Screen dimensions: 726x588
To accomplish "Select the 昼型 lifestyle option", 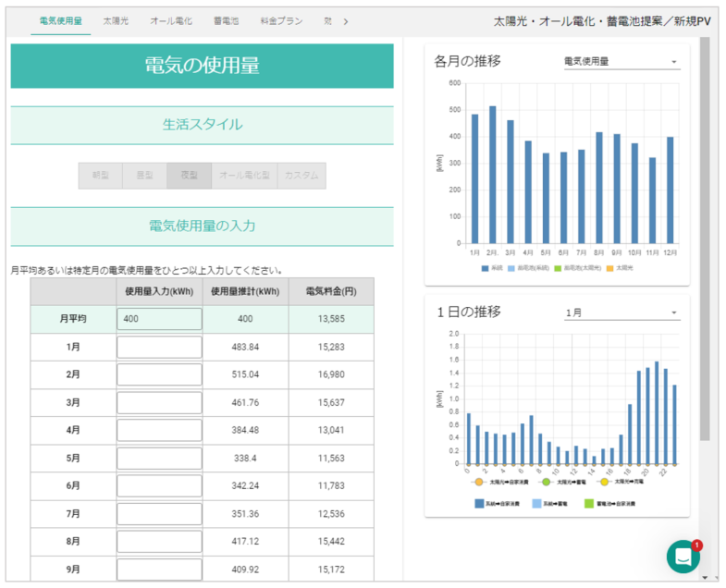I will [x=144, y=176].
